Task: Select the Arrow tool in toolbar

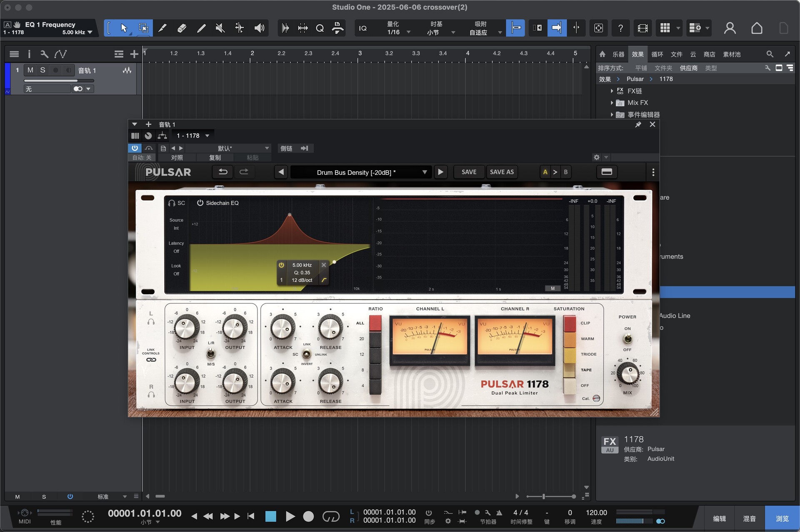Action: click(124, 28)
